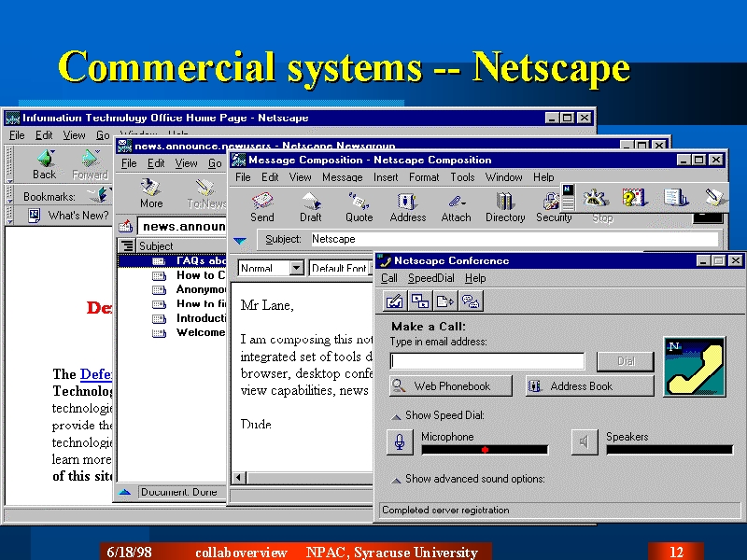Click the floating component bar Mailbox icon
The width and height of the screenshot is (747, 560).
click(x=634, y=197)
